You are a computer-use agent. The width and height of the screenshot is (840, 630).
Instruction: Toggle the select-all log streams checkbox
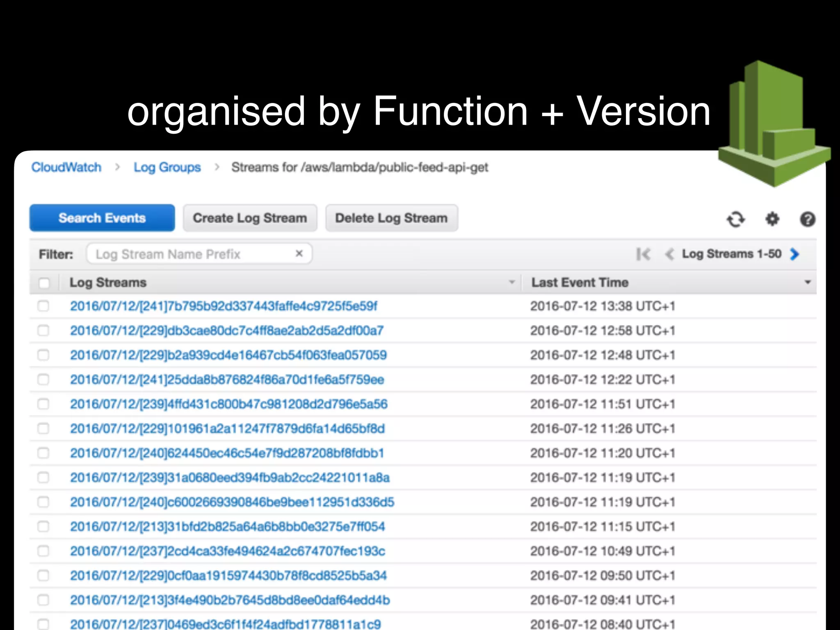(x=44, y=283)
